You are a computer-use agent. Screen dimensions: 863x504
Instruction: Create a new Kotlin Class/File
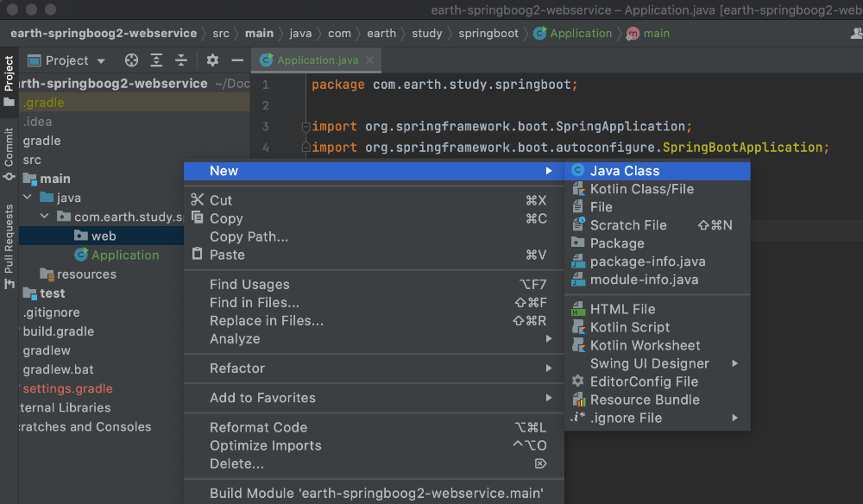point(658,189)
